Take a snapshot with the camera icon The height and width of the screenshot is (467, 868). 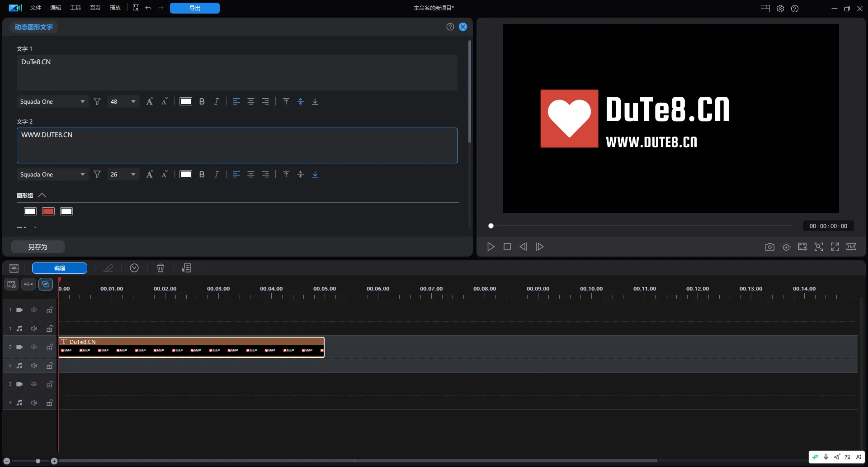pos(769,247)
